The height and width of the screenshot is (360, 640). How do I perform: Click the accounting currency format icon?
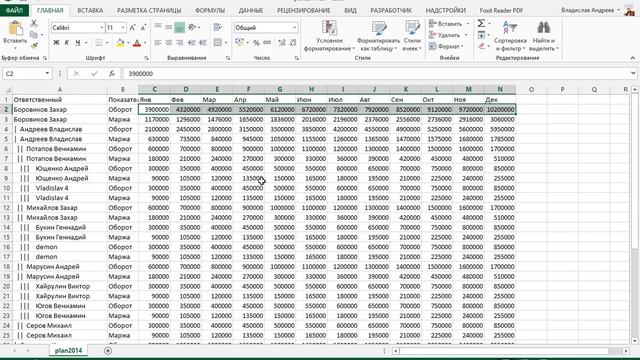coord(239,42)
